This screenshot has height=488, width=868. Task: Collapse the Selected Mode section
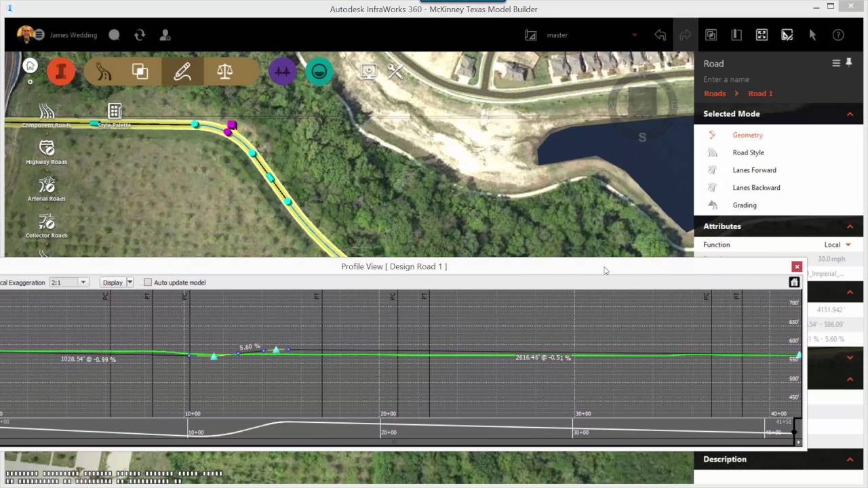(x=850, y=114)
